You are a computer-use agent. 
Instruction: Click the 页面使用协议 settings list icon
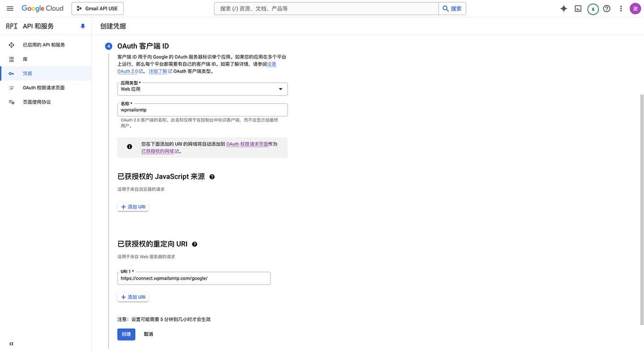pos(12,102)
